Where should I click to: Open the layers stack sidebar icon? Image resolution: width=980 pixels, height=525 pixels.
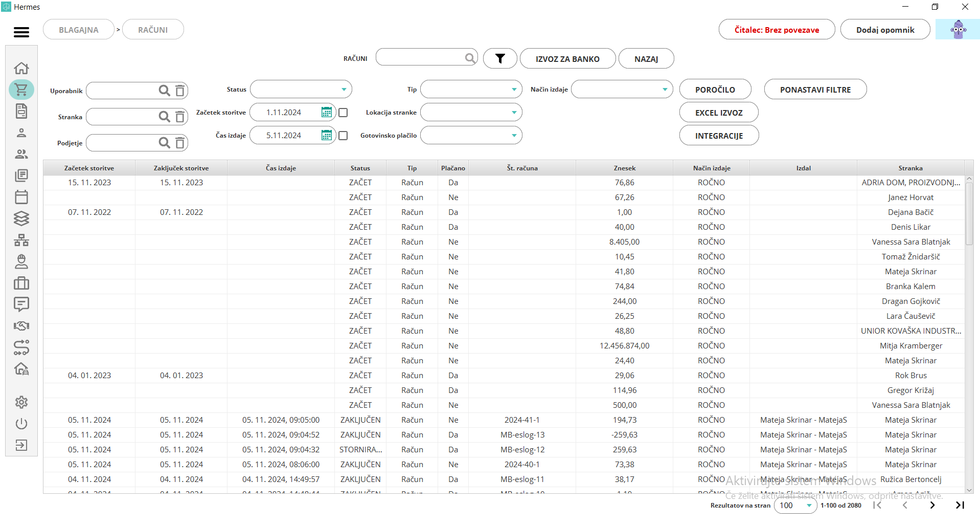tap(21, 218)
